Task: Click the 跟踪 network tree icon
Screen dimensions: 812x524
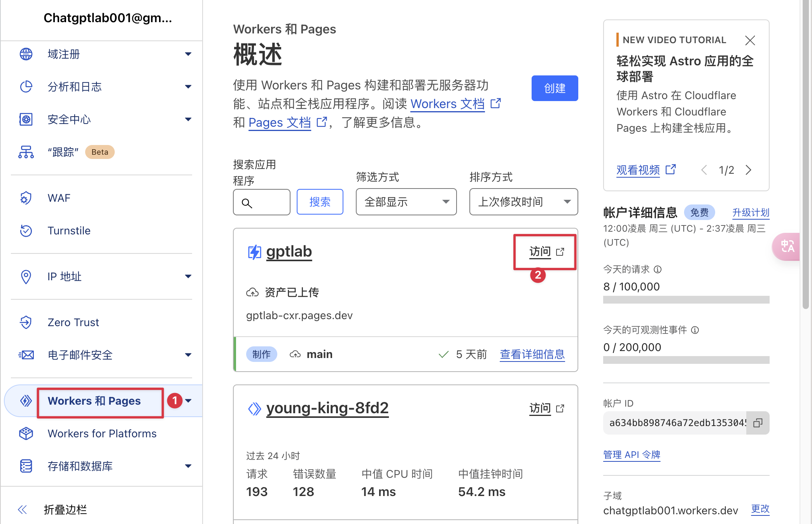Action: [x=26, y=152]
